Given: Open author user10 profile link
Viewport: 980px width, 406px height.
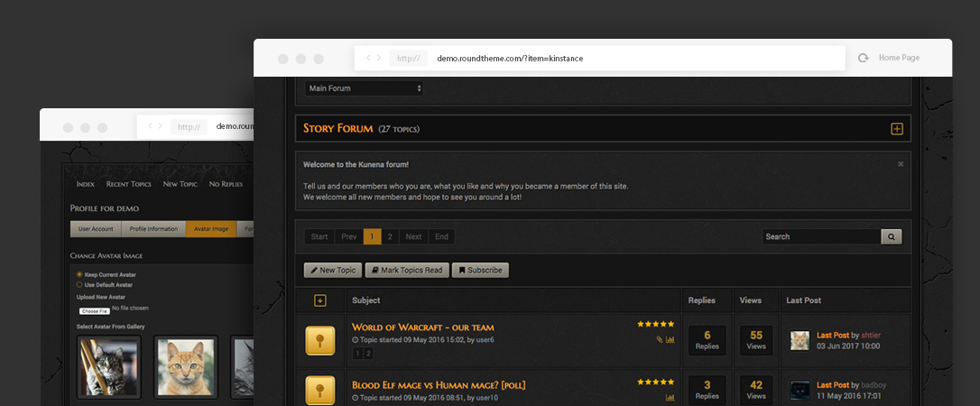Looking at the screenshot, I should (x=487, y=397).
